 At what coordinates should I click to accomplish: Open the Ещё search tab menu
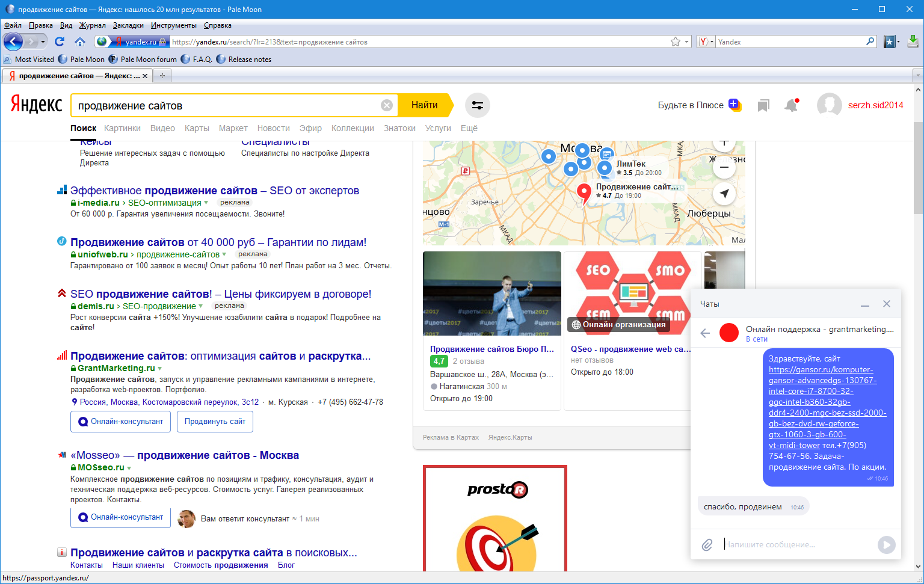pyautogui.click(x=469, y=128)
